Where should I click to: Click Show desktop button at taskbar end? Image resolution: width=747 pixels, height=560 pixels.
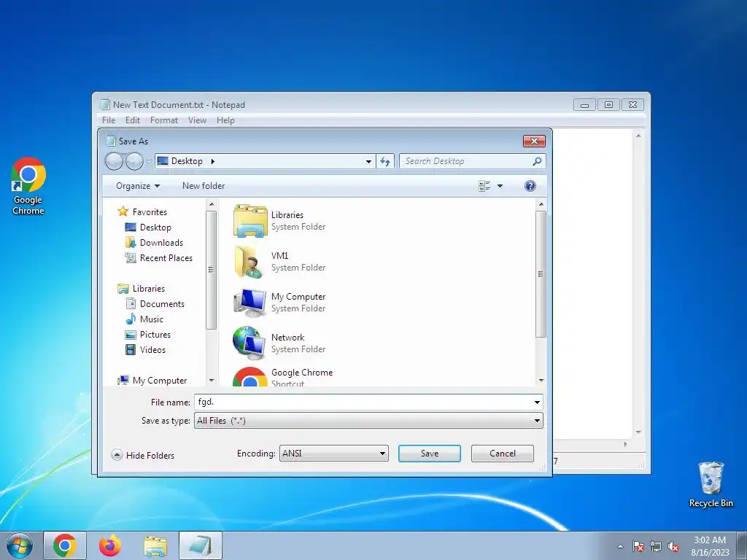click(742, 545)
